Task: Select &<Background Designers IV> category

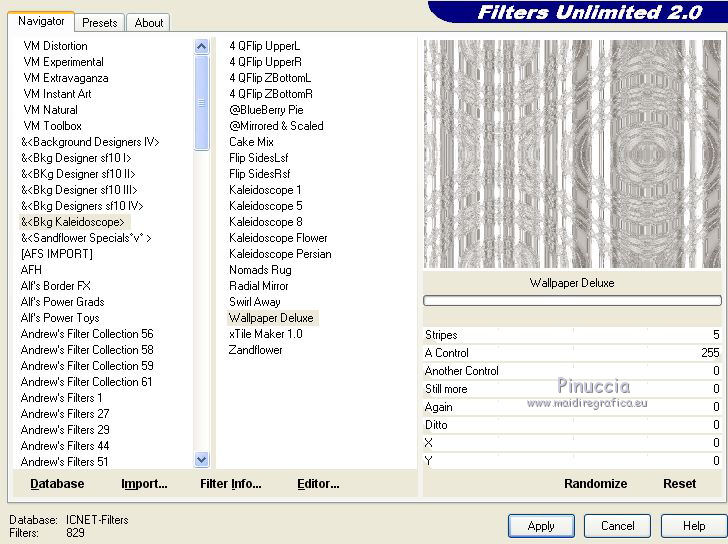Action: tap(90, 142)
